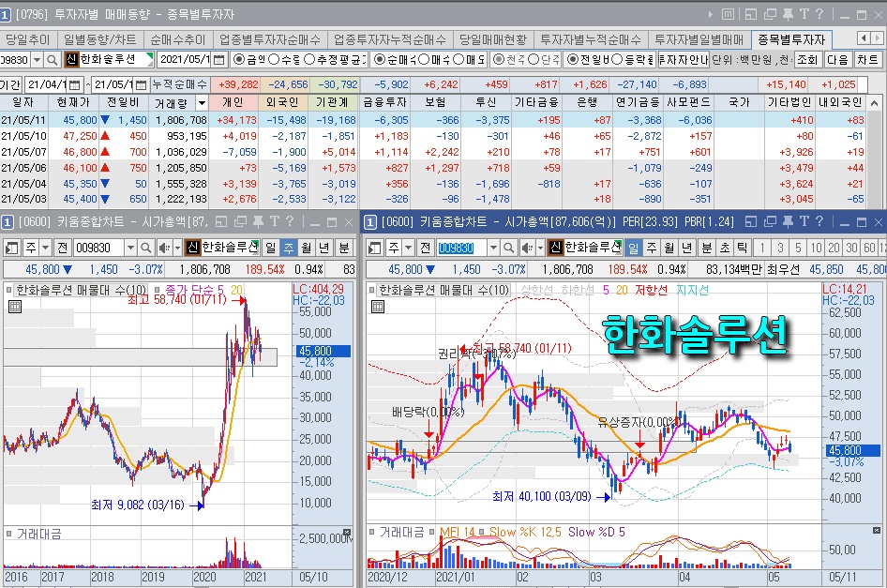Select 월 period button in left chart
This screenshot has height=588, width=887.
pyautogui.click(x=307, y=248)
